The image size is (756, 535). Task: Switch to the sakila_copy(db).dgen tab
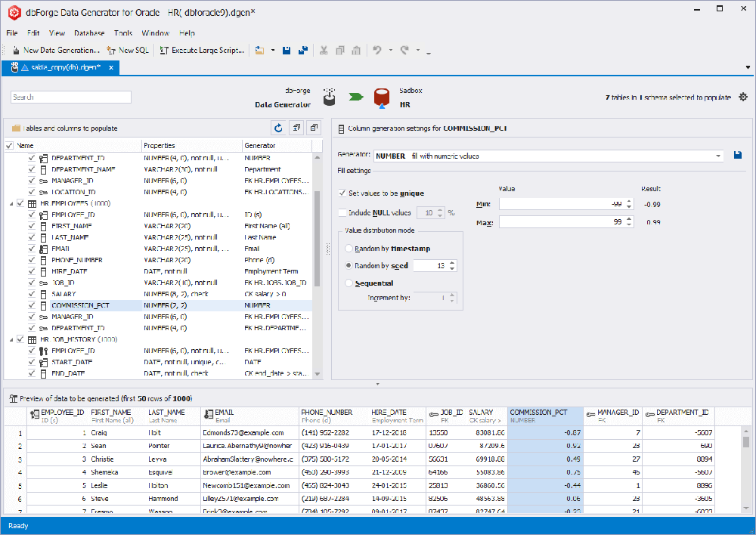point(64,66)
